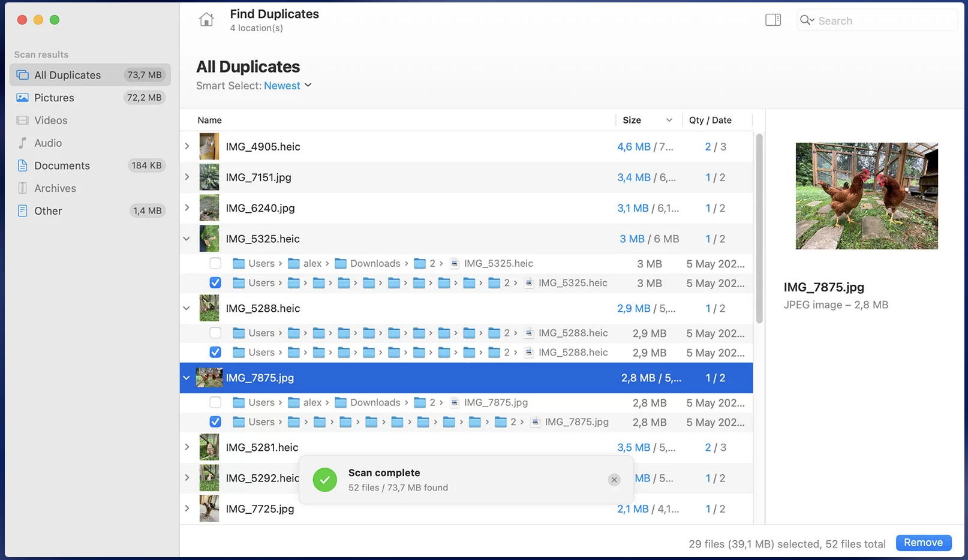Screen dimensions: 968x560
Task: Click the IMG_7875.jpg preview thumbnail
Action: pyautogui.click(x=866, y=195)
